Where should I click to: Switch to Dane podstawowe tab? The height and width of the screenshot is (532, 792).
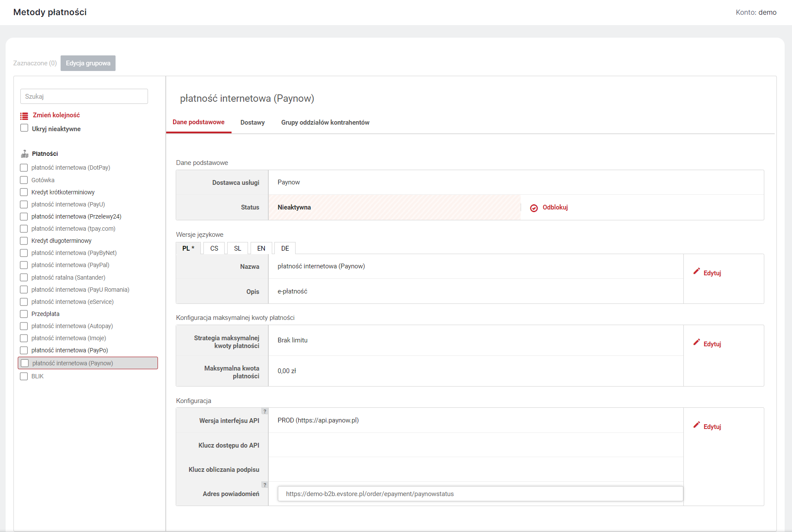(x=199, y=123)
